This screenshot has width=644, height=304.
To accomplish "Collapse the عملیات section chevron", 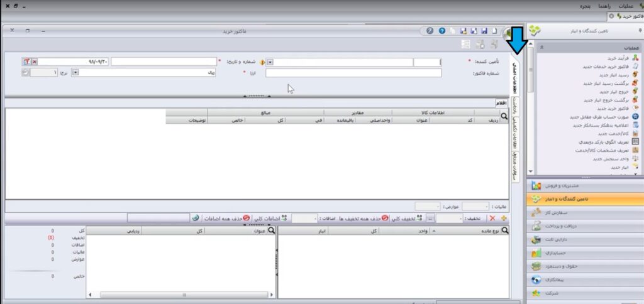I will tap(542, 48).
